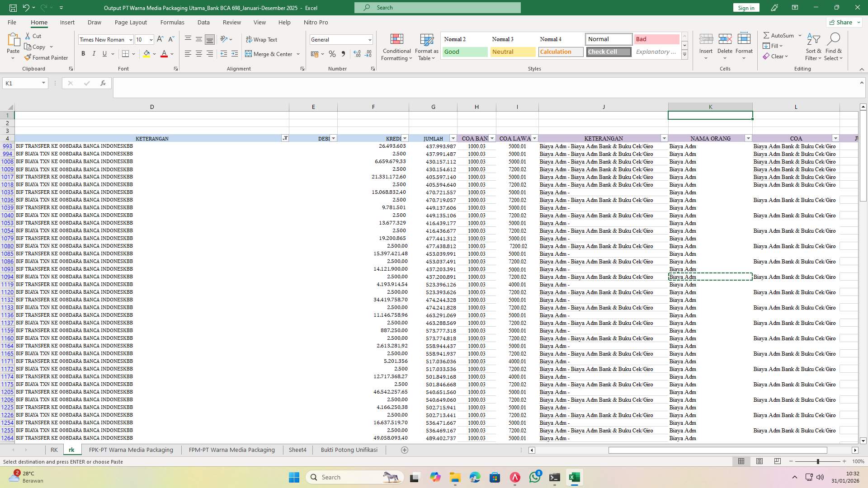Click Increase Decimal

click(357, 54)
